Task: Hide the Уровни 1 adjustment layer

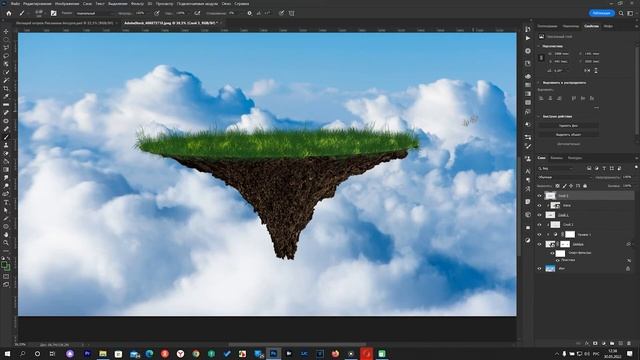Action: pos(539,235)
